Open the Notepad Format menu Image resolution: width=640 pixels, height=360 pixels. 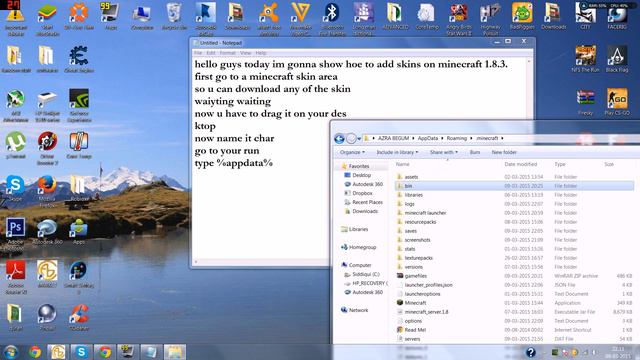pos(227,53)
